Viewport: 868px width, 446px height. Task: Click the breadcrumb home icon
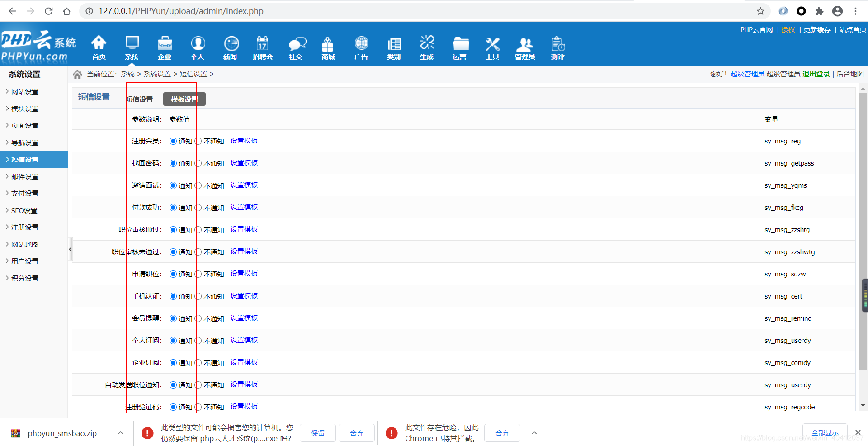[77, 74]
